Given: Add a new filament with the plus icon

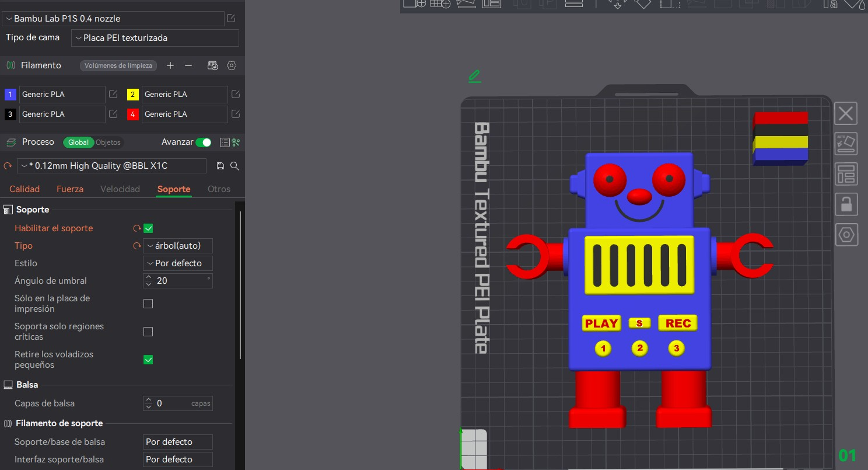Looking at the screenshot, I should [170, 65].
